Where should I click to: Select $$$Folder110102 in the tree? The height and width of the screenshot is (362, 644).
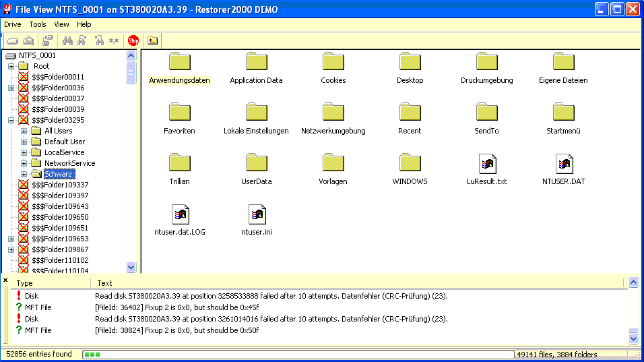click(60, 260)
